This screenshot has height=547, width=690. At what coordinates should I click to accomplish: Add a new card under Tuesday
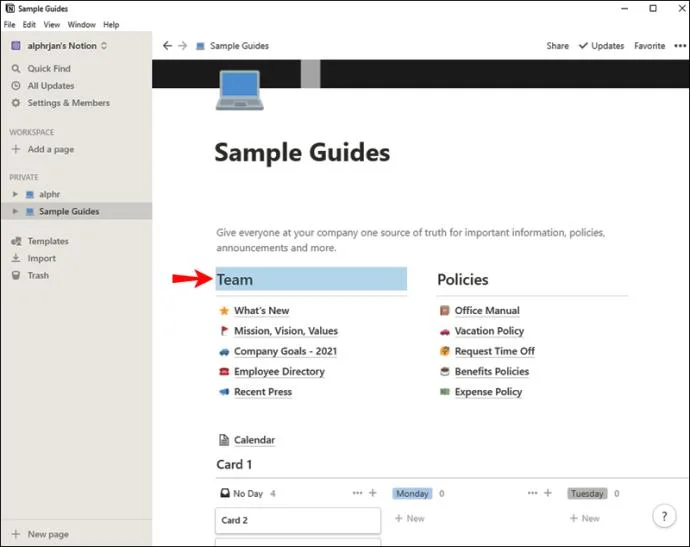point(585,518)
